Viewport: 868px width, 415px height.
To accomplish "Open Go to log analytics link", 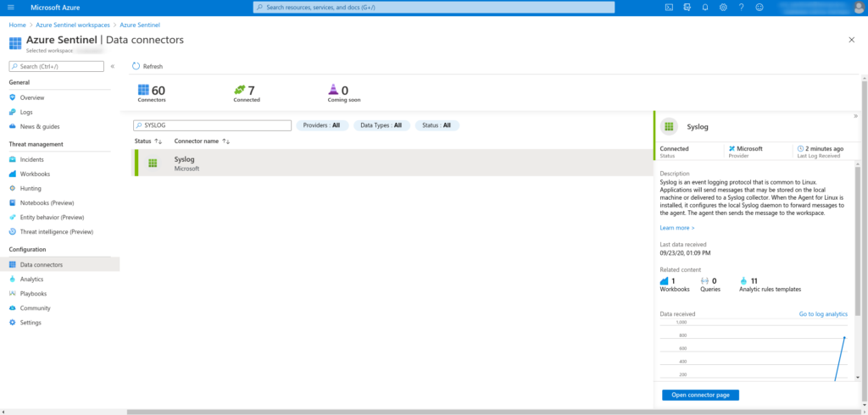I will pyautogui.click(x=823, y=313).
